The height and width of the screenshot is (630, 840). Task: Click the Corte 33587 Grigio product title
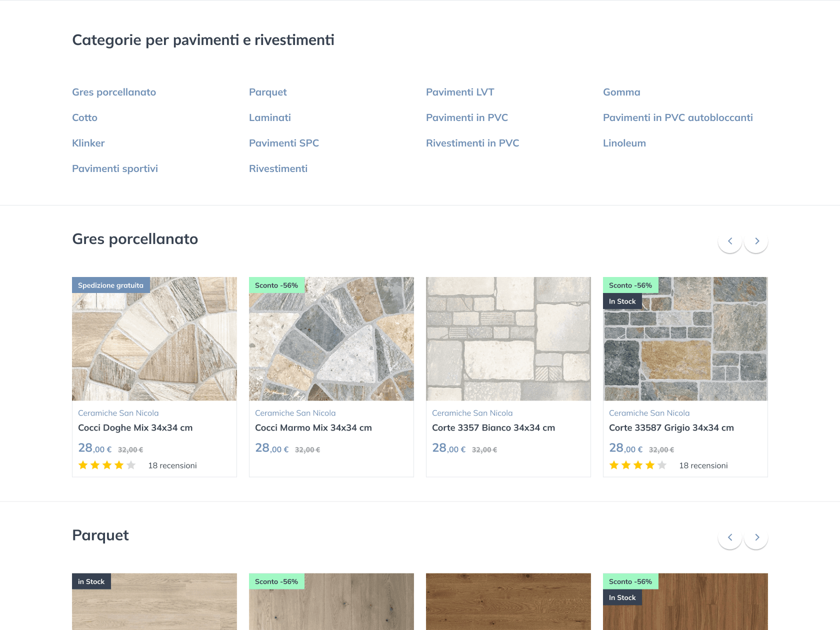(x=671, y=427)
